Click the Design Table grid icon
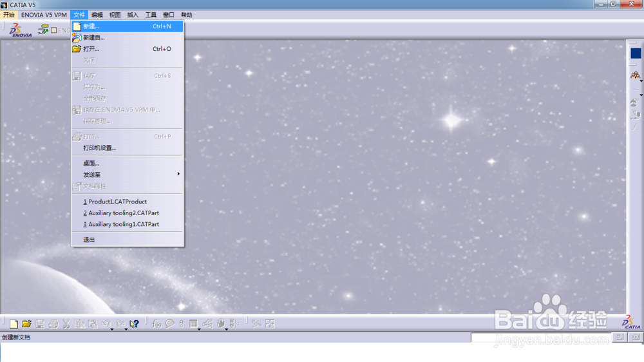Viewport: 644px width, 362px height. click(193, 324)
